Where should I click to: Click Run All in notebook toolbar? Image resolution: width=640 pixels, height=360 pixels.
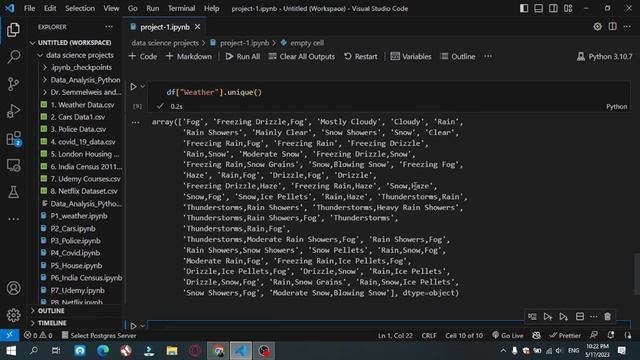[243, 56]
